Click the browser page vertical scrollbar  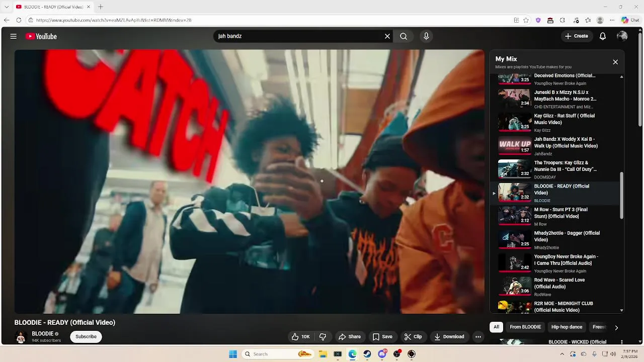click(x=640, y=78)
